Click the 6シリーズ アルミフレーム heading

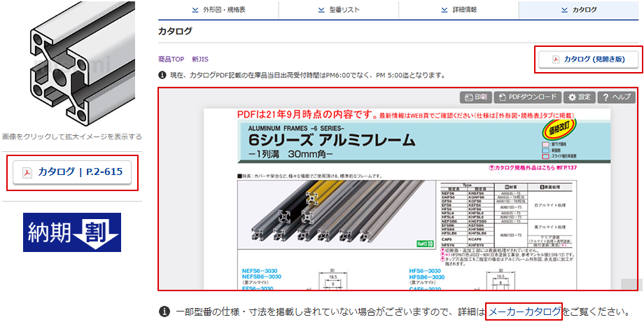coord(331,141)
